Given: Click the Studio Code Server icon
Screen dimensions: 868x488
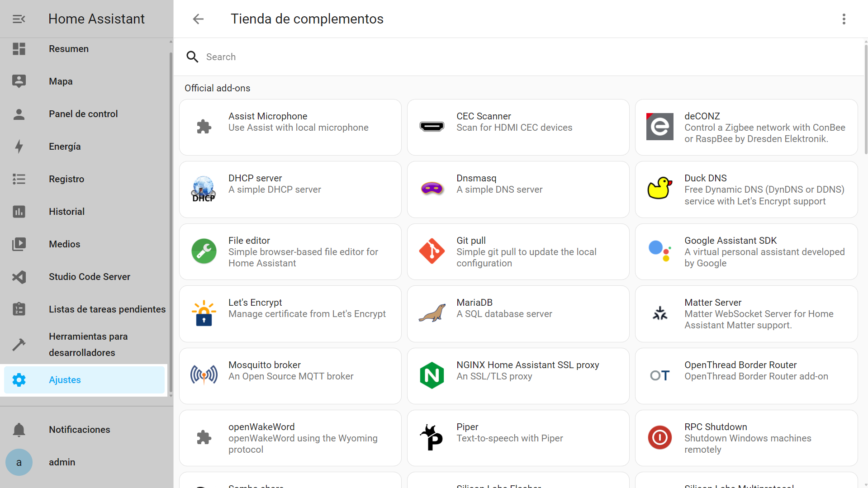Looking at the screenshot, I should click(19, 277).
